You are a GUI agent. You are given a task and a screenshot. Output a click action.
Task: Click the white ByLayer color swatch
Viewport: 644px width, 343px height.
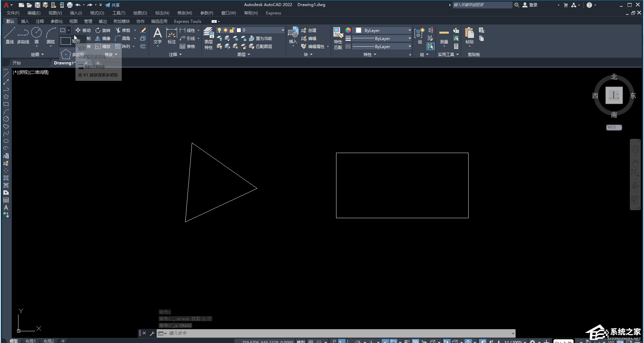coord(359,30)
